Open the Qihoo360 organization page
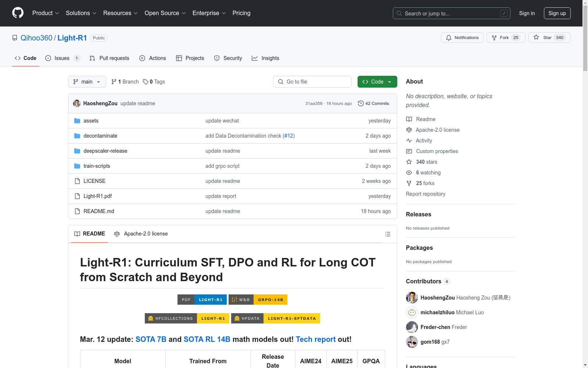The width and height of the screenshot is (588, 368). [x=36, y=38]
